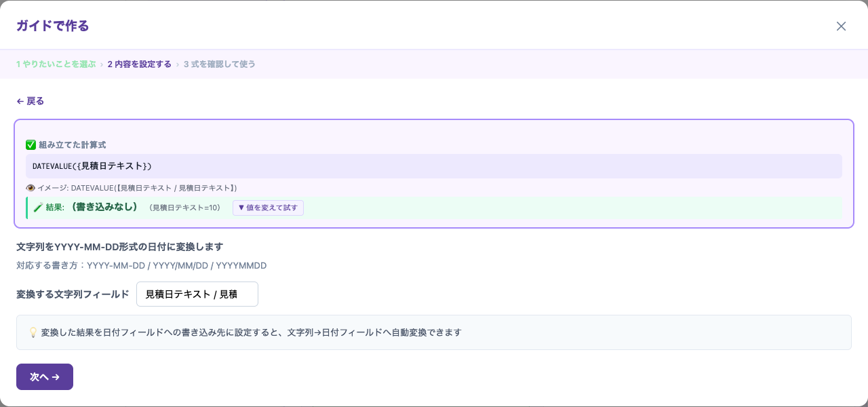Click the eye icon next to イメージ
868x407 pixels.
pos(31,188)
